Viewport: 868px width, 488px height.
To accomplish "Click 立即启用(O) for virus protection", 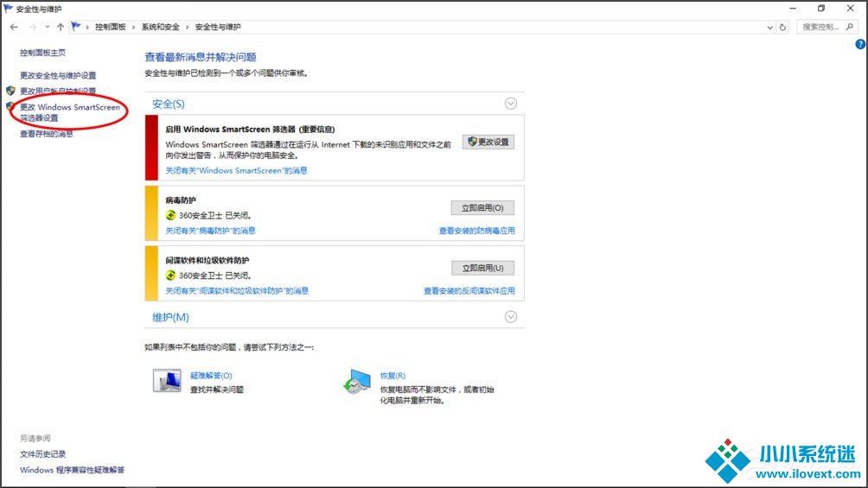I will coord(482,208).
